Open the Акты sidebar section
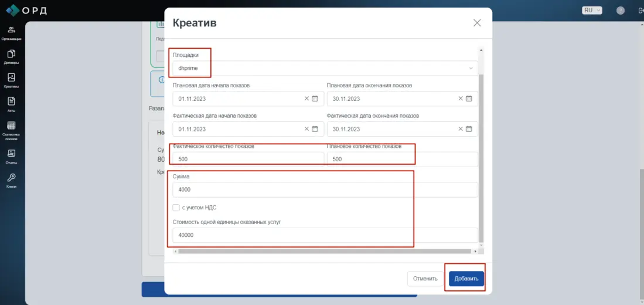The image size is (644, 305). [x=11, y=104]
